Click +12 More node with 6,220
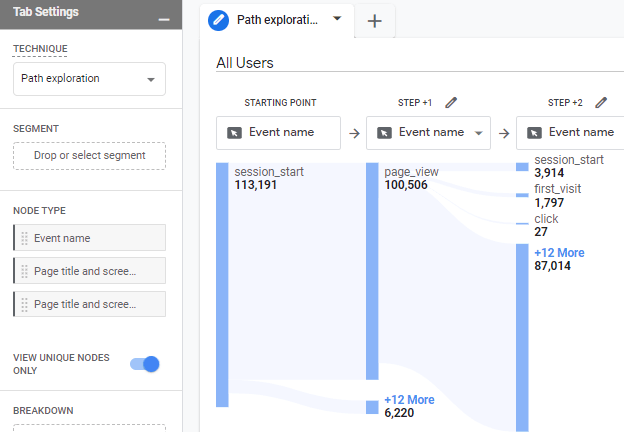 tap(409, 400)
